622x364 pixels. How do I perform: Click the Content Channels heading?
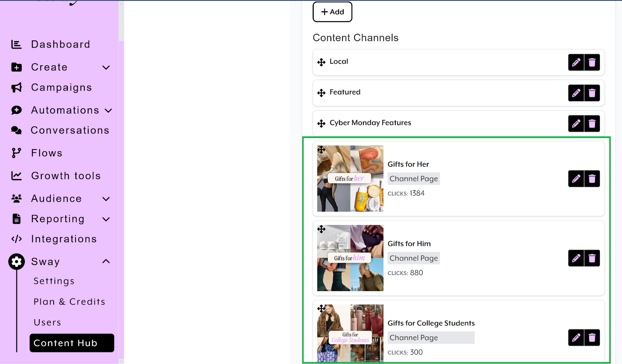click(356, 38)
